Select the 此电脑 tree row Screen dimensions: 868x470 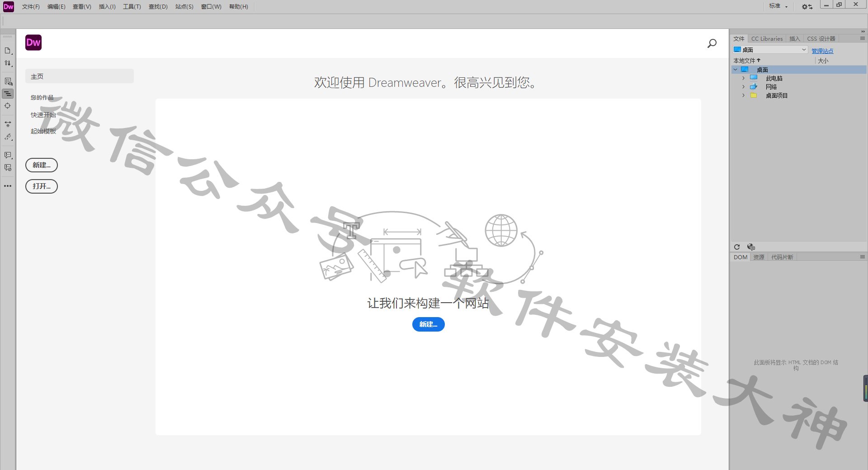click(x=799, y=78)
